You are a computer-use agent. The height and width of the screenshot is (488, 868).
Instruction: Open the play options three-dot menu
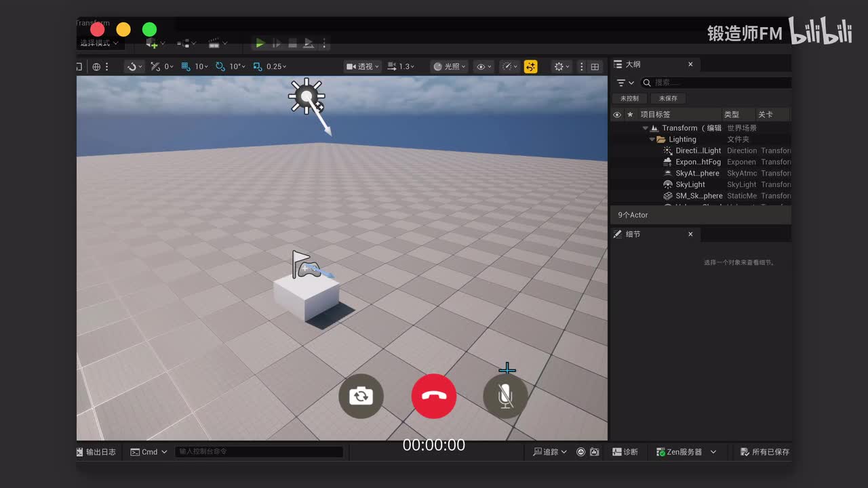tap(325, 43)
